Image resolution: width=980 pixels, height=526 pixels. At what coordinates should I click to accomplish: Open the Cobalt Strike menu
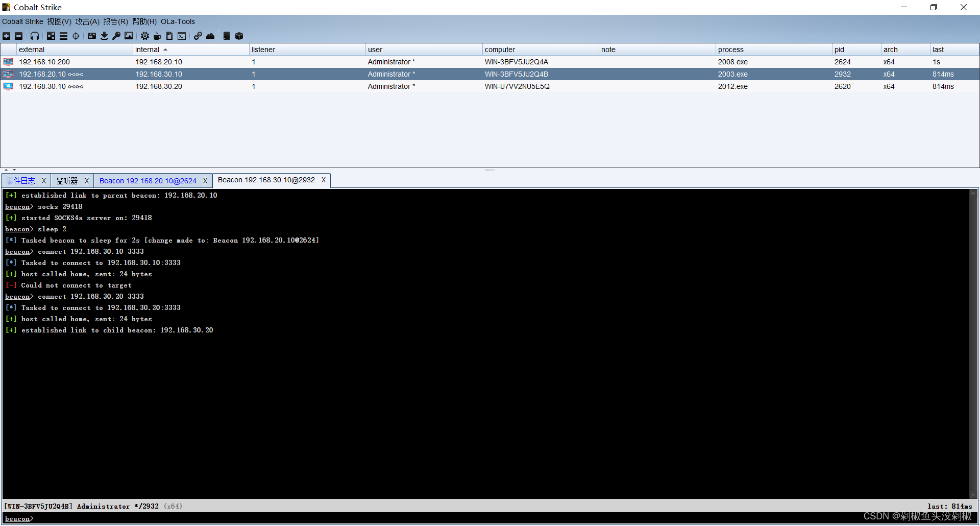[x=22, y=21]
